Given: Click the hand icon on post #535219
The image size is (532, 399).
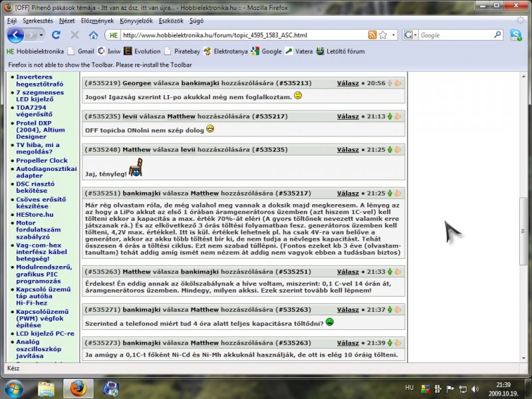Looking at the screenshot, I should pyautogui.click(x=398, y=82).
